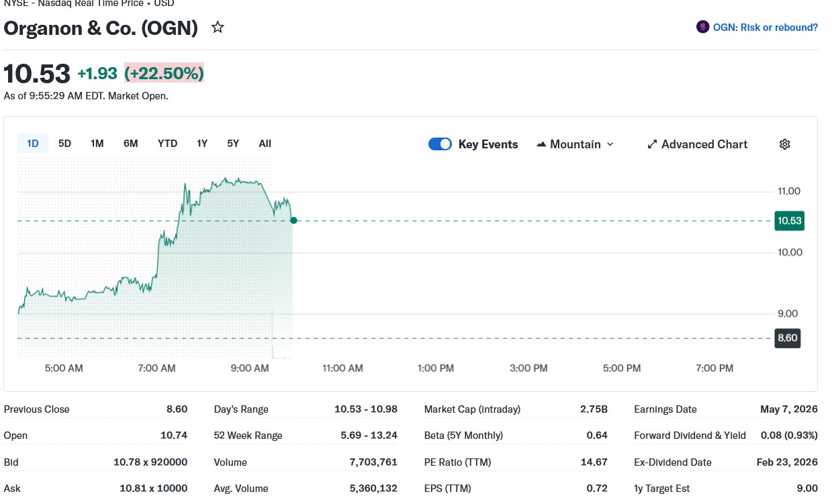Click the 8.60 previous close axis label
This screenshot has width=832, height=504.
pos(787,338)
